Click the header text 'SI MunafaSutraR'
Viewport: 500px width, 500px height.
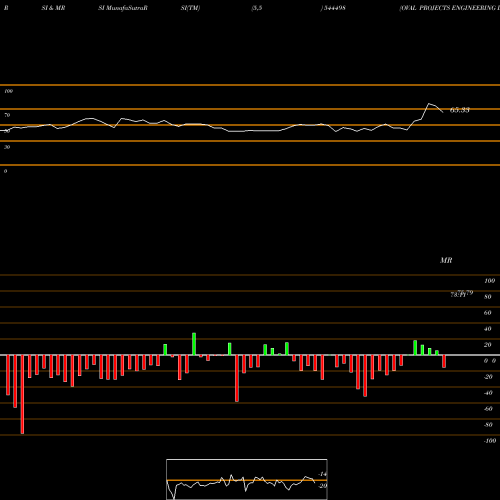(x=123, y=8)
